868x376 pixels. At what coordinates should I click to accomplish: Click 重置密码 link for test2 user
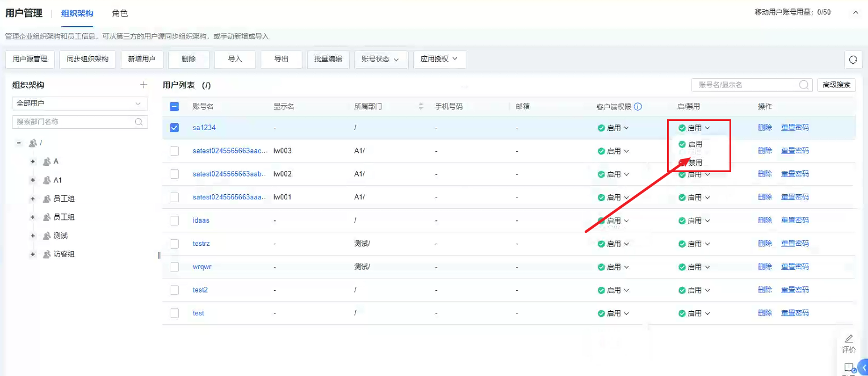click(x=795, y=290)
